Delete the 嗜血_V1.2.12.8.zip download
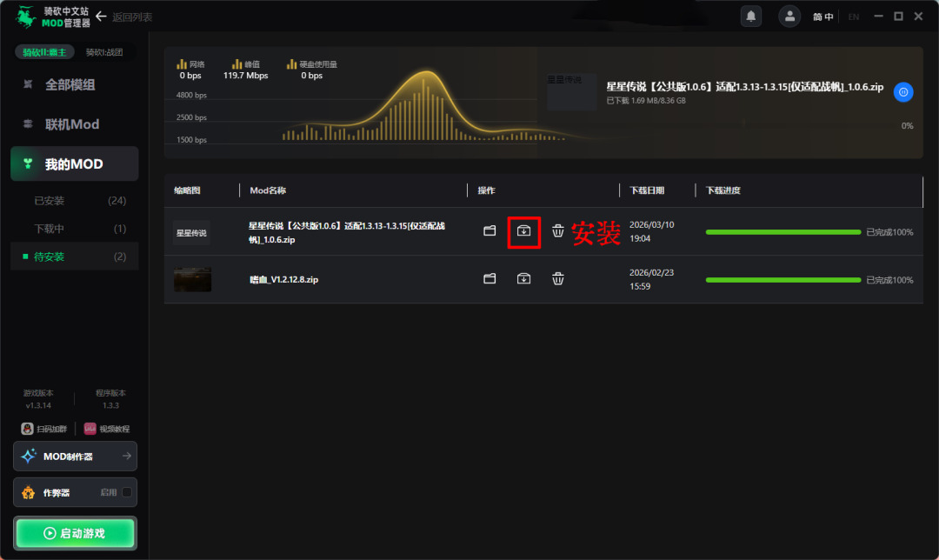The height and width of the screenshot is (560, 939). [x=558, y=279]
